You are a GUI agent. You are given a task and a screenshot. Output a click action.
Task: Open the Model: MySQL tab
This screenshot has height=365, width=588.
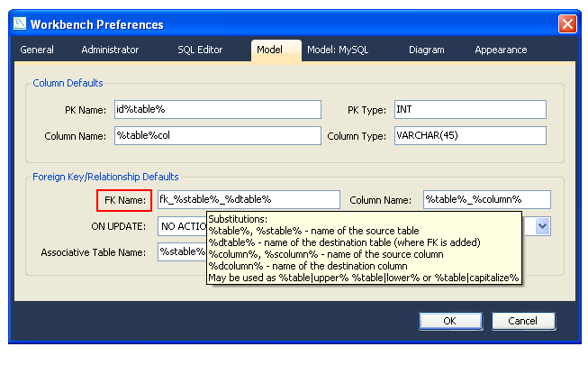(338, 50)
